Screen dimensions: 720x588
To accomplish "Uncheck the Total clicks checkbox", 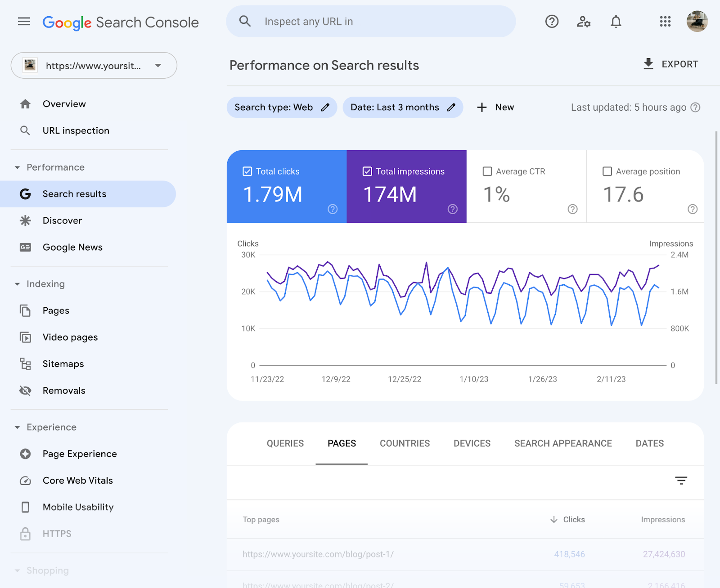I will point(247,171).
